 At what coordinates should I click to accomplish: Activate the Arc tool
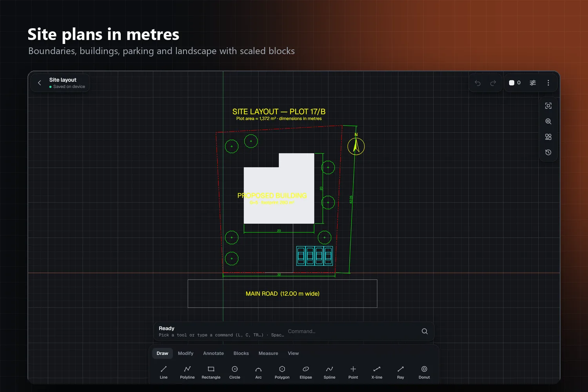(x=258, y=372)
